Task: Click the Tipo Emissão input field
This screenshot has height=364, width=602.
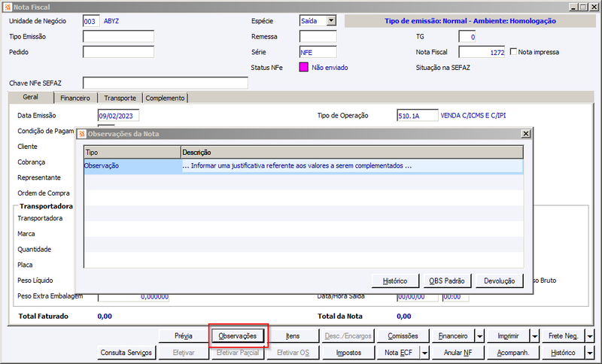Action: 118,36
